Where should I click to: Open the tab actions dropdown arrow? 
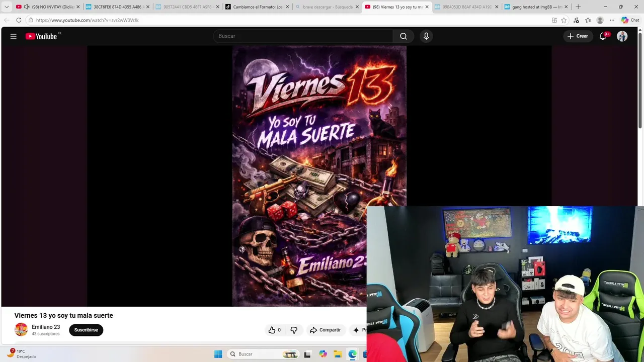tap(7, 7)
